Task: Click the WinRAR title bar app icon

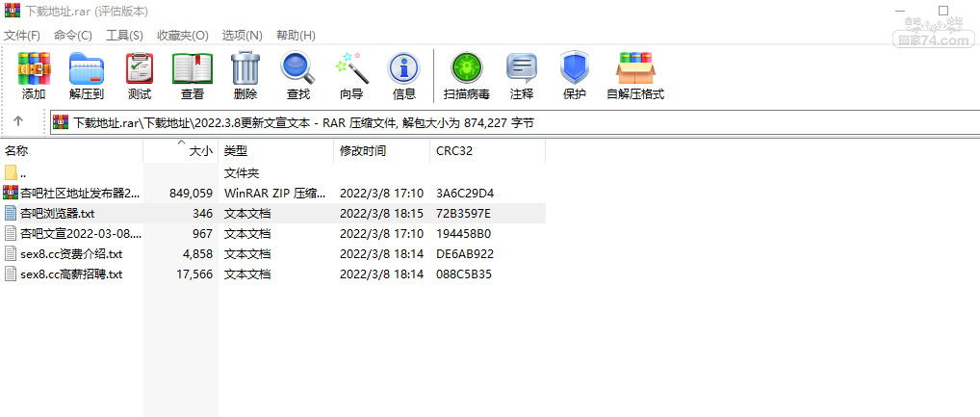Action: point(12,11)
